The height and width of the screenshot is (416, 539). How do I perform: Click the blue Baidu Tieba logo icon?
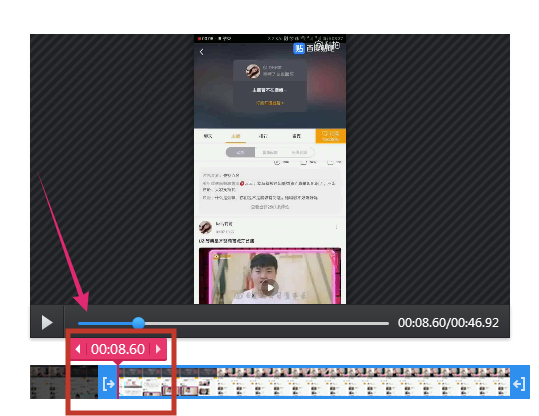(x=299, y=48)
